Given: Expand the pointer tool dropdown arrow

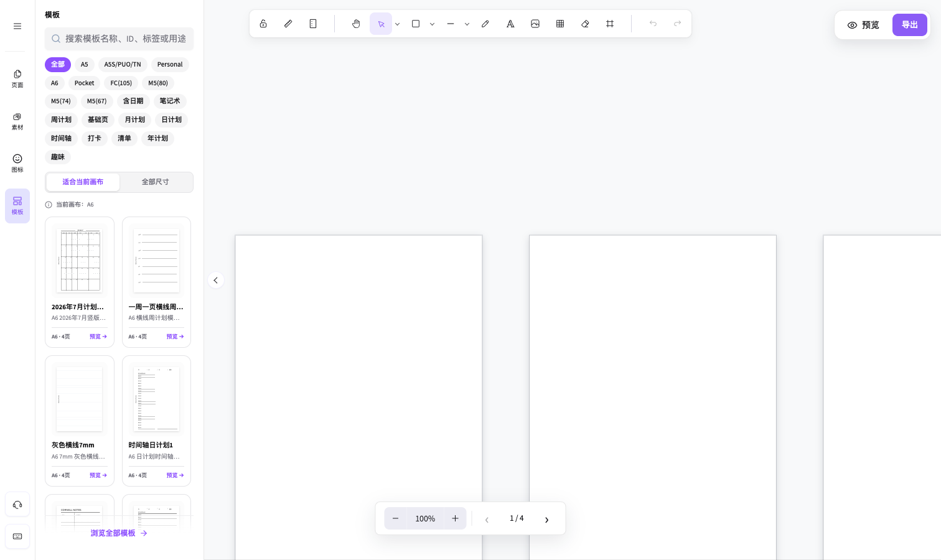Looking at the screenshot, I should click(397, 24).
